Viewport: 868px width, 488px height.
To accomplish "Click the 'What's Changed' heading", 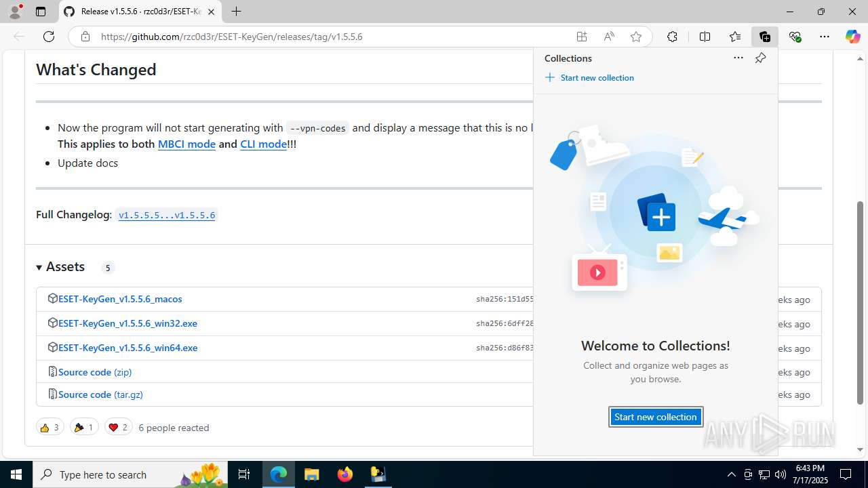I will (96, 70).
